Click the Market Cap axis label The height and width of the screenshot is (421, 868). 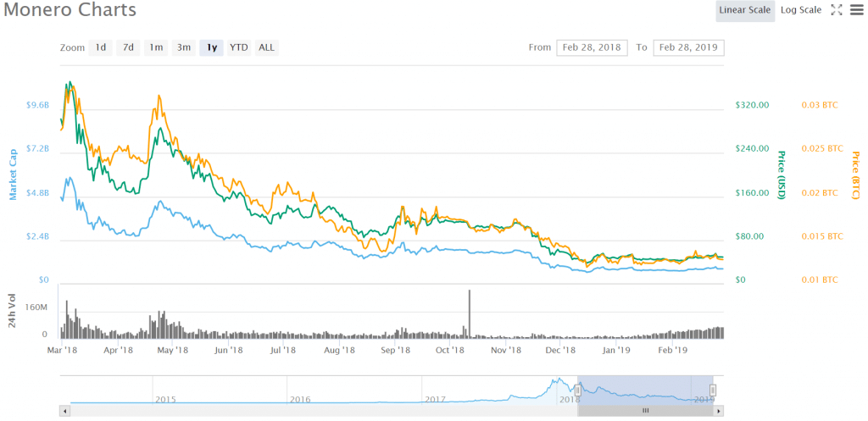coord(14,180)
